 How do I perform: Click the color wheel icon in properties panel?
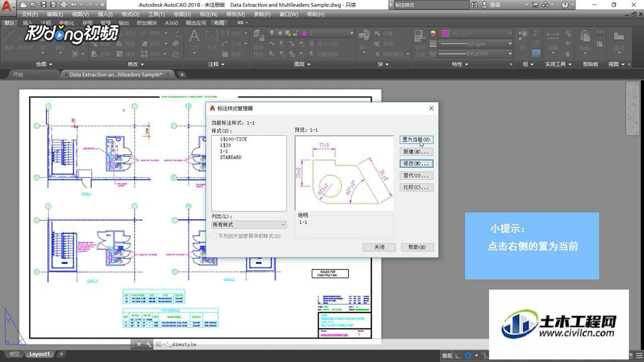pyautogui.click(x=433, y=33)
